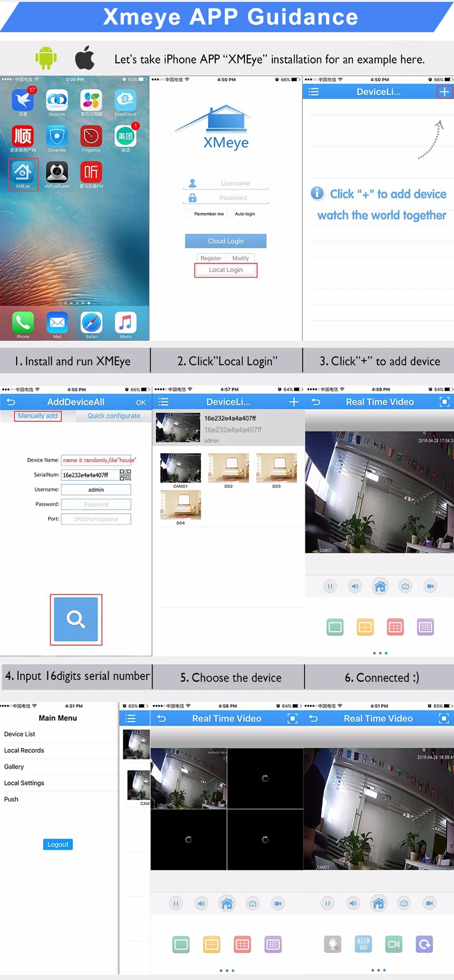Pause playback on the four-split video screen
The width and height of the screenshot is (454, 980).
176,903
